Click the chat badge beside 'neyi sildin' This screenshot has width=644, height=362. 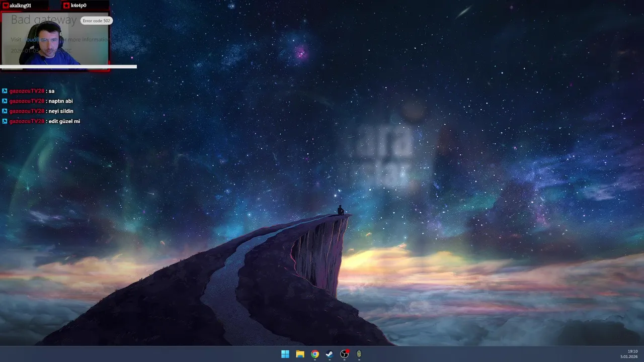tap(5, 111)
